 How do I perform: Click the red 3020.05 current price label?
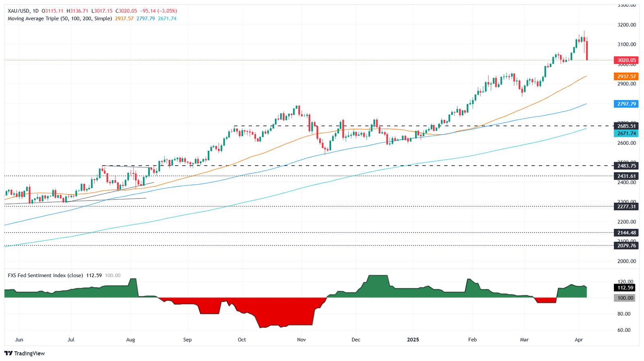[626, 60]
